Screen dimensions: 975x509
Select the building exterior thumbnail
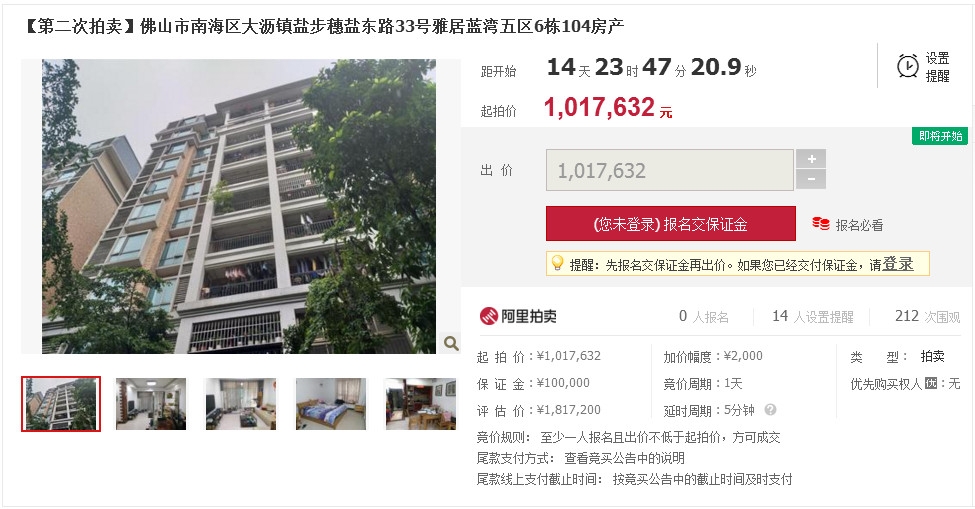[x=61, y=403]
